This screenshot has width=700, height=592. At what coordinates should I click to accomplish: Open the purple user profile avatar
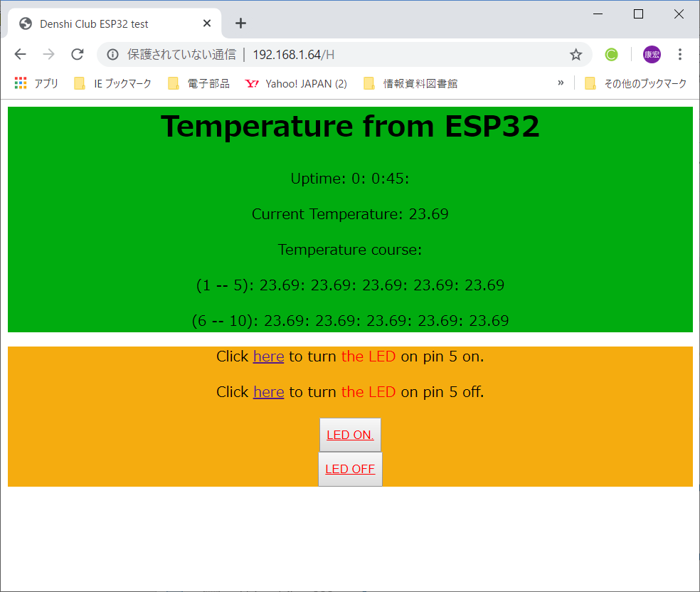point(652,55)
